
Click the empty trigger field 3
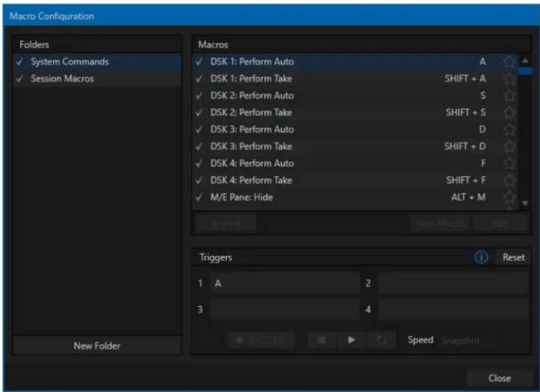(x=285, y=310)
